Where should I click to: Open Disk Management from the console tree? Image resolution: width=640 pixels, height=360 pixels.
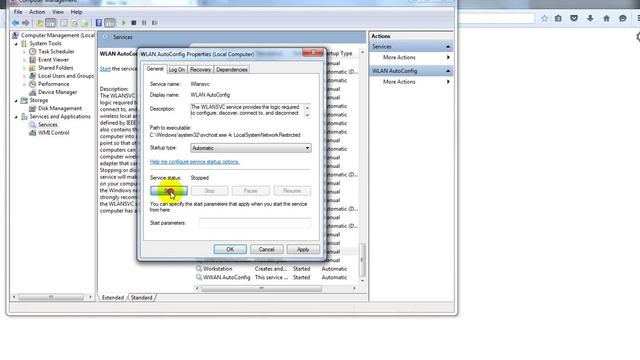coord(60,109)
